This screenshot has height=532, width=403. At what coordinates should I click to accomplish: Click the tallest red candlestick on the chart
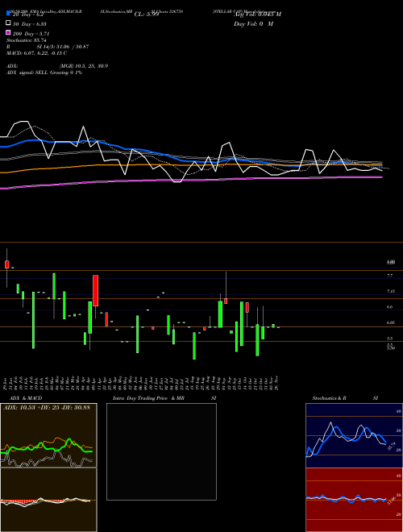(x=96, y=290)
